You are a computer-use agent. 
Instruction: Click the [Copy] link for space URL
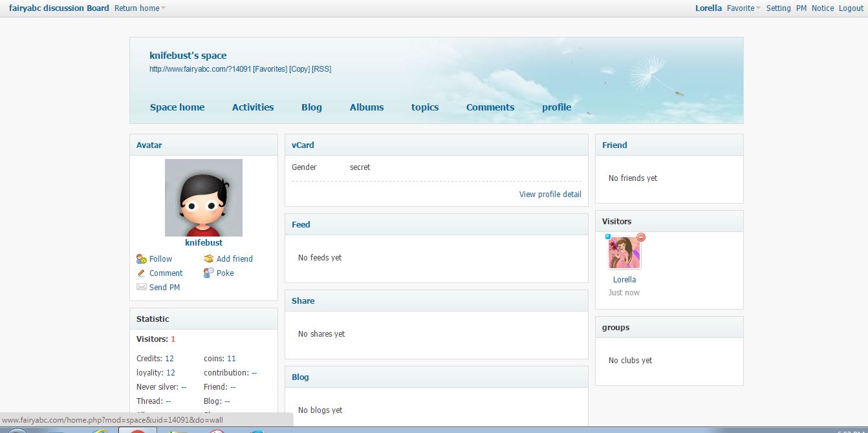pos(299,69)
